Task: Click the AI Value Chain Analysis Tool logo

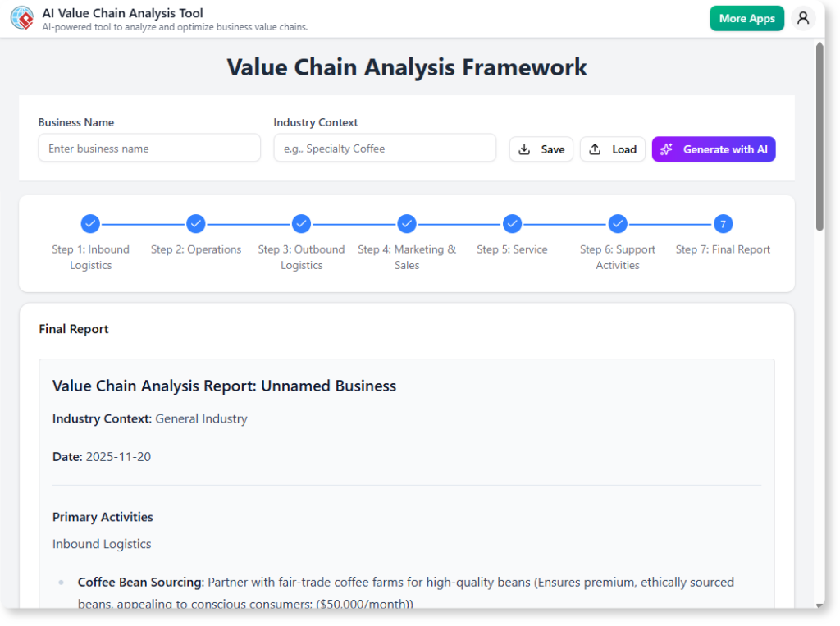Action: pyautogui.click(x=21, y=17)
